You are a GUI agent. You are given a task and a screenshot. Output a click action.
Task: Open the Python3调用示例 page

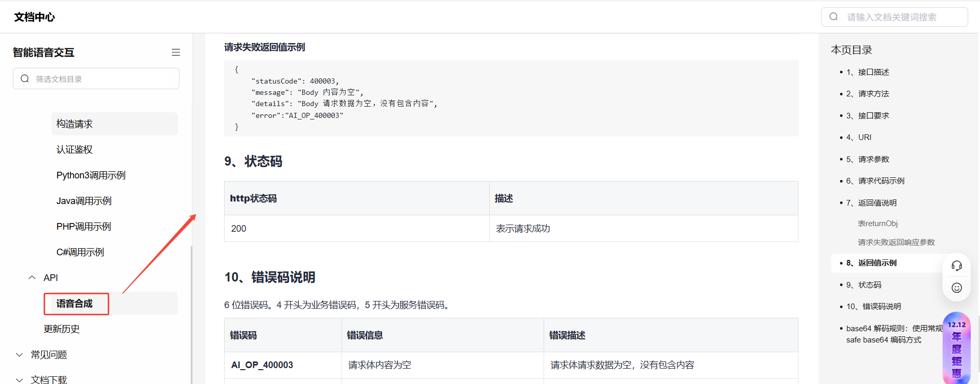[x=91, y=175]
